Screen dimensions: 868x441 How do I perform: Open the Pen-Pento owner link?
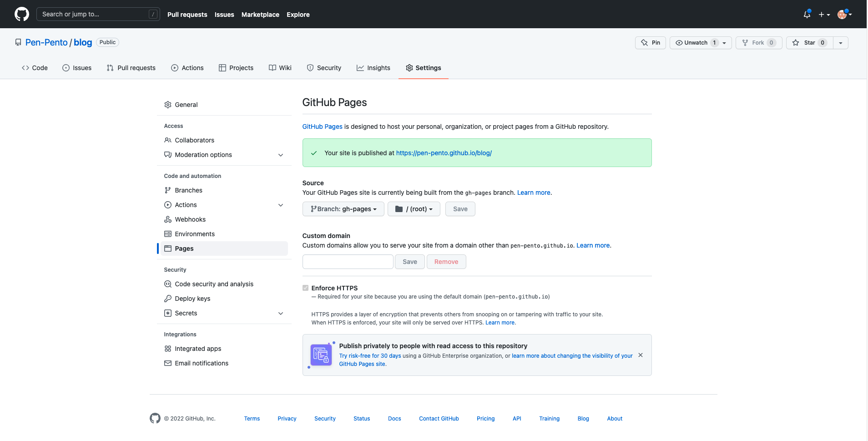tap(46, 42)
